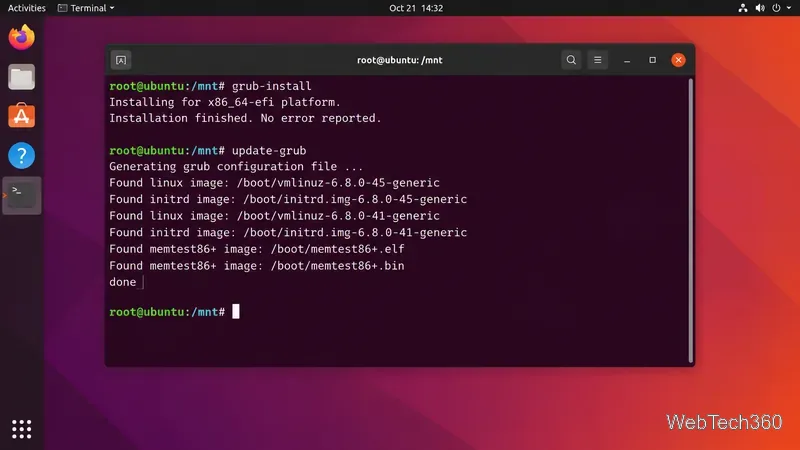Click the memtest86+.elf line
Viewport: 800px width, 450px height.
click(x=257, y=249)
